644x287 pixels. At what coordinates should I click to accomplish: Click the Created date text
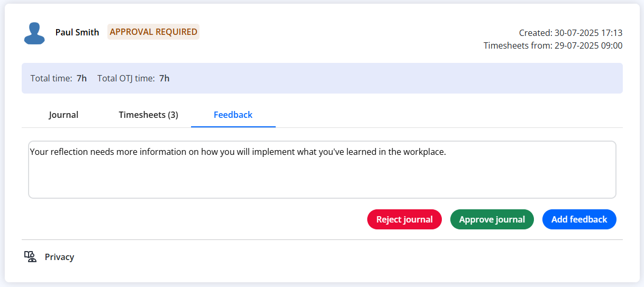pyautogui.click(x=570, y=33)
